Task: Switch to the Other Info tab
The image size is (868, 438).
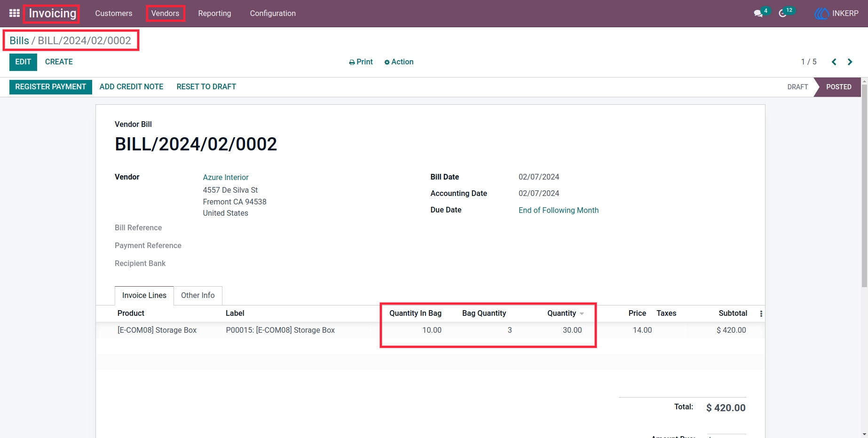Action: (198, 296)
